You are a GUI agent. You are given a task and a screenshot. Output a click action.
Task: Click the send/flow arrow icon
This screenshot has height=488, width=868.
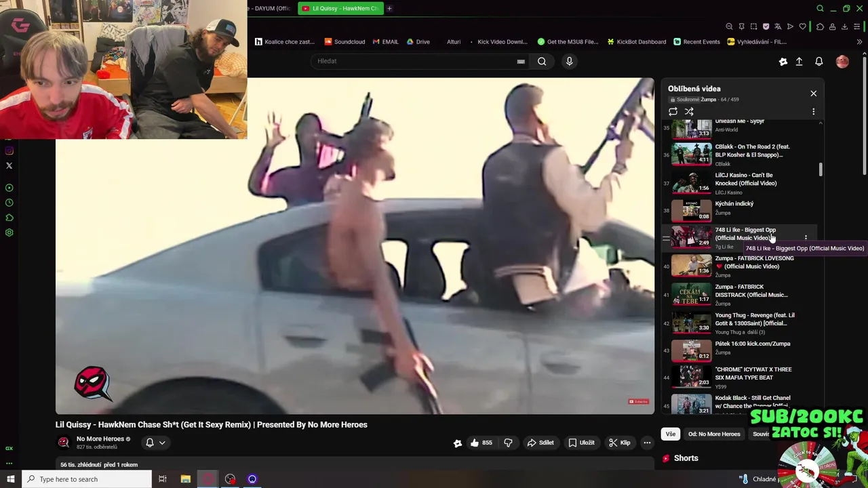(x=790, y=26)
